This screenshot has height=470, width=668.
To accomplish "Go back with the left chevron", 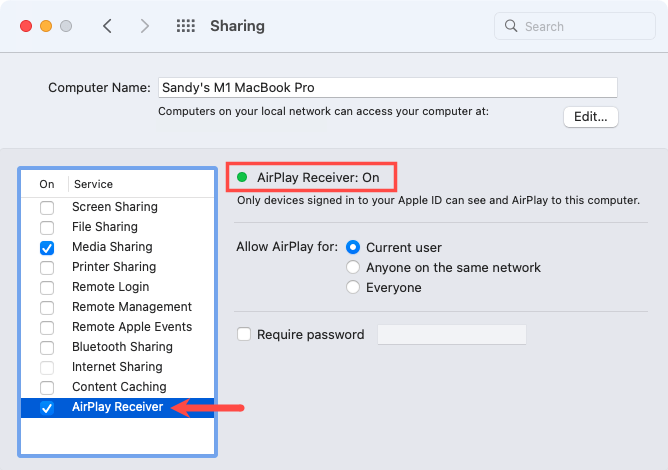I will point(107,26).
